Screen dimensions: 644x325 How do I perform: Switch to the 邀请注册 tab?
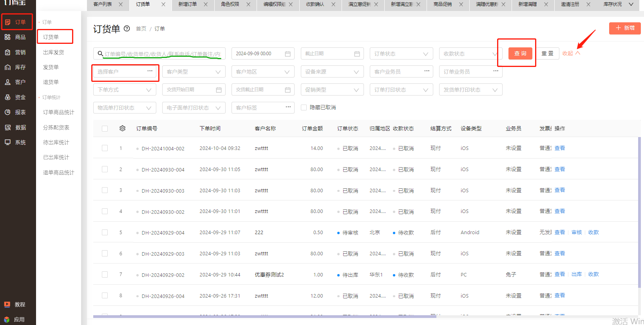point(570,4)
